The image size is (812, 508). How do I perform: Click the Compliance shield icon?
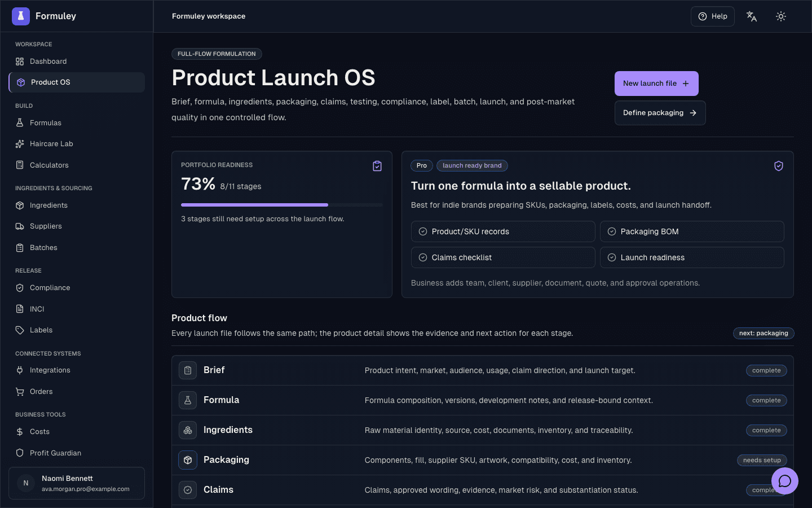click(x=20, y=288)
